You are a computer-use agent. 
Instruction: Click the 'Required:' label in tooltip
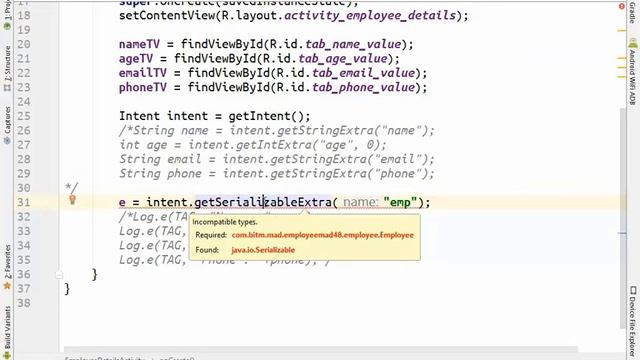coord(211,235)
